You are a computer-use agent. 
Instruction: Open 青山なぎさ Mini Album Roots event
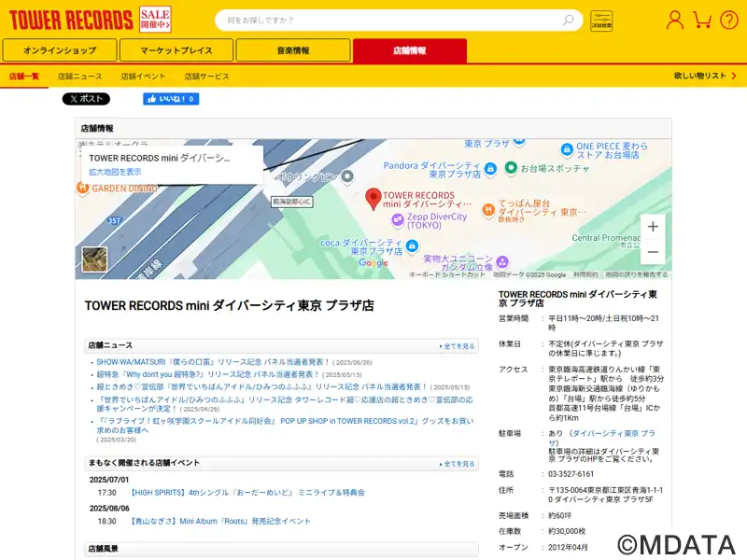pos(220,521)
